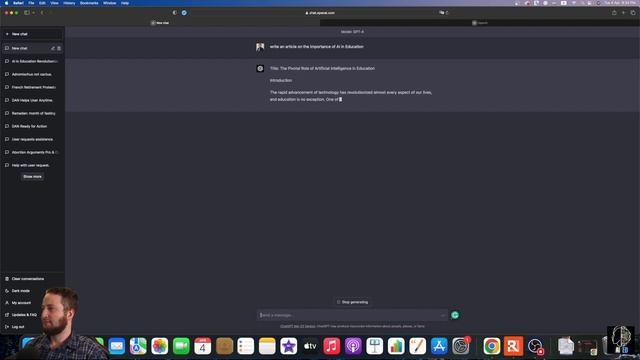Image resolution: width=640 pixels, height=360 pixels.
Task: Toggle the Safari sidebar button
Action: click(x=27, y=13)
